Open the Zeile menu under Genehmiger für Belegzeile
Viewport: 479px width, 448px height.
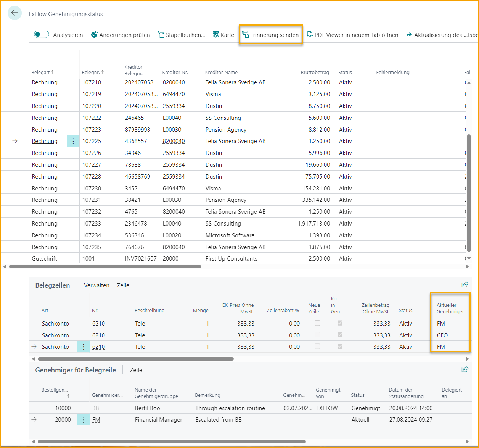click(136, 370)
